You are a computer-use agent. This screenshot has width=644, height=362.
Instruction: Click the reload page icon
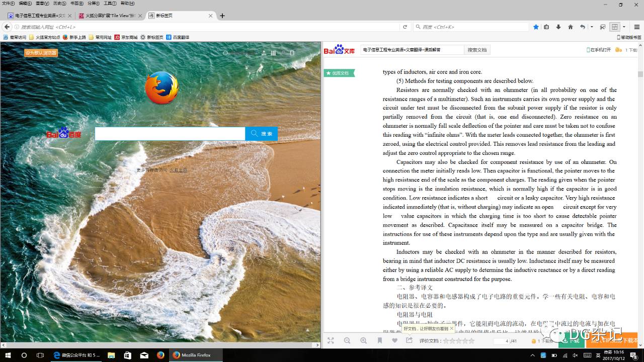pos(405,27)
